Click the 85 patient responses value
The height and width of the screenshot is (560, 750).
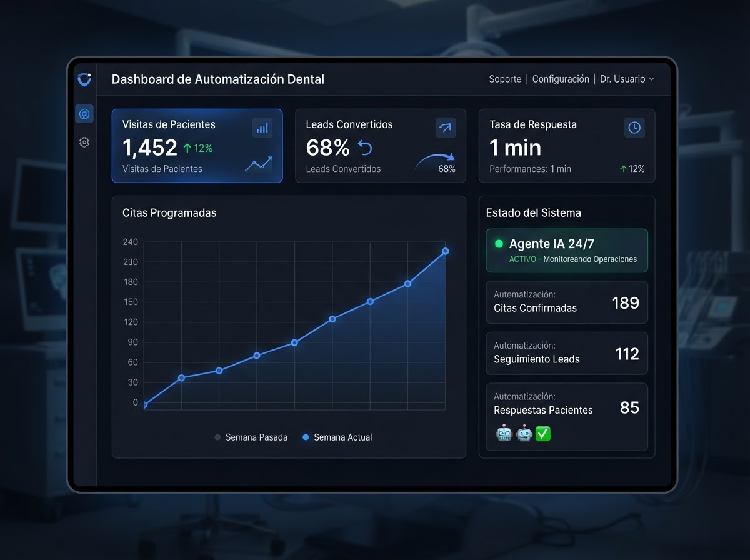629,407
